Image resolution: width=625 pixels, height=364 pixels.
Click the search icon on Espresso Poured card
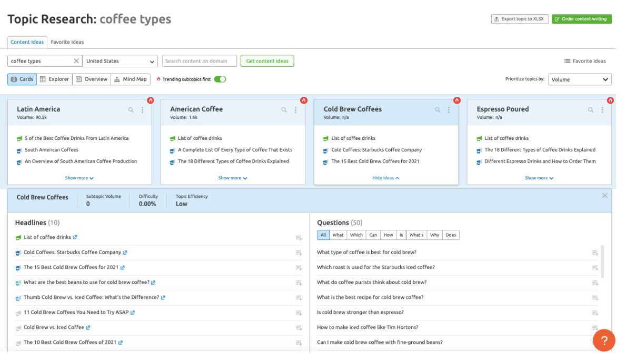[591, 110]
